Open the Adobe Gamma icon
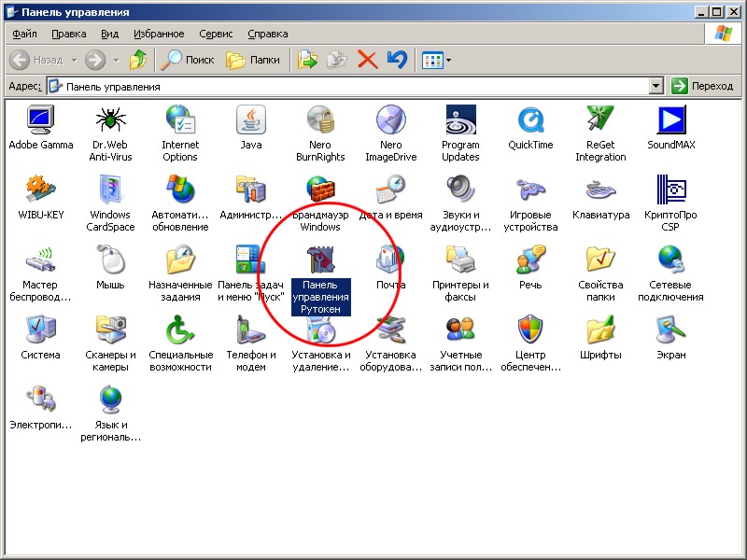Viewport: 747px width, 560px height. click(40, 120)
